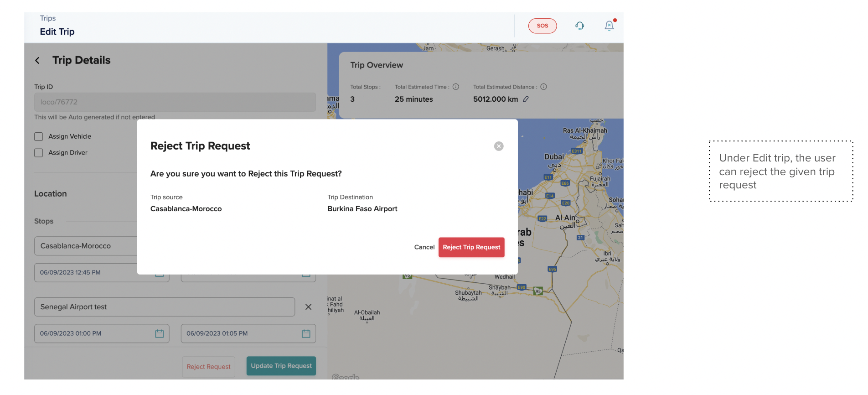Viewport: 868px width, 395px height.
Task: Edit the total estimated distance pencil
Action: point(526,99)
